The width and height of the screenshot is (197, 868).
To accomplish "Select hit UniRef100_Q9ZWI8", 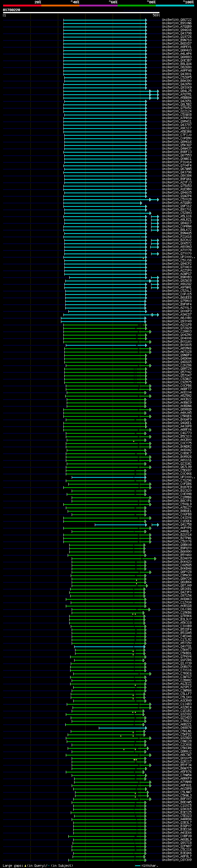I will 177,281.
